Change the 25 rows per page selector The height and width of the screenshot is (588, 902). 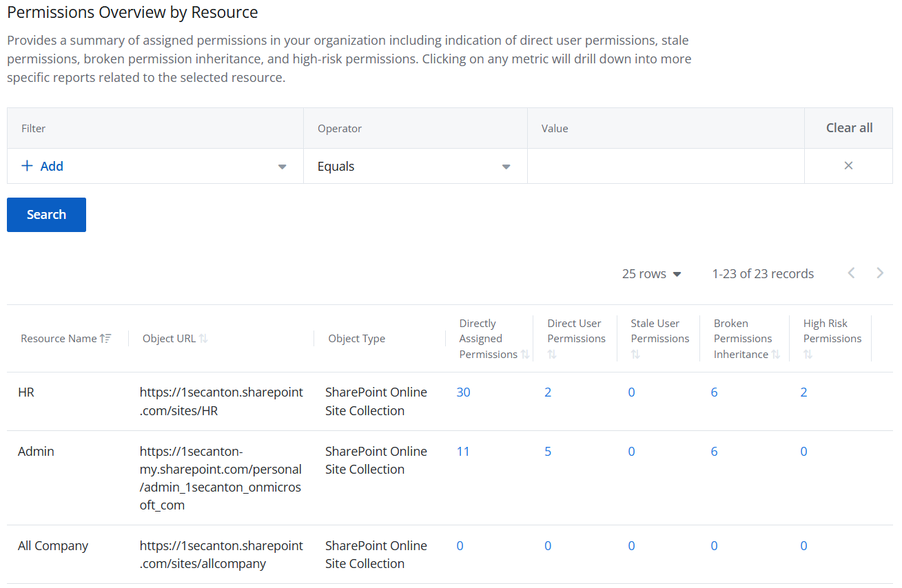click(x=651, y=274)
